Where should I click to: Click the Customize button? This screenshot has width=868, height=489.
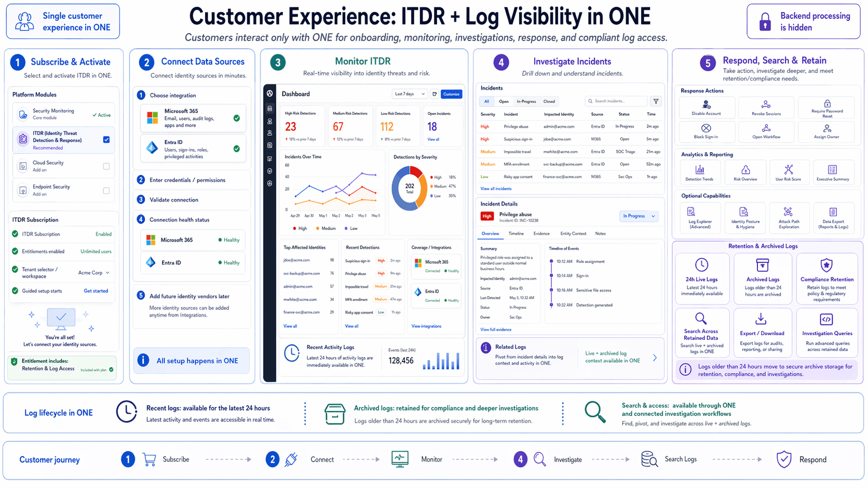point(451,94)
